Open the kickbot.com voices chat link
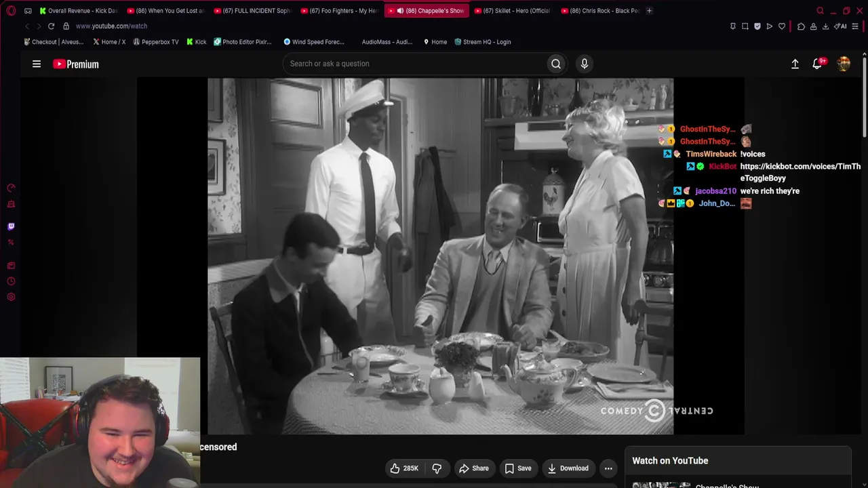The width and height of the screenshot is (868, 488). 800,172
